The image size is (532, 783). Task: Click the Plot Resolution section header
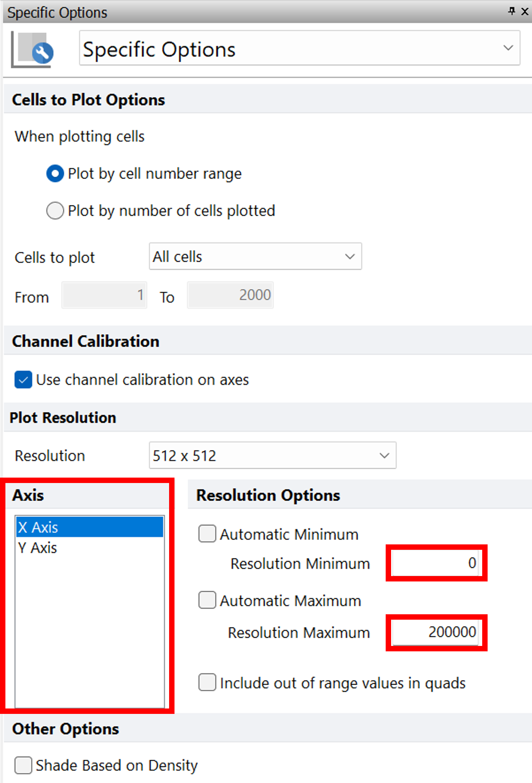point(63,418)
